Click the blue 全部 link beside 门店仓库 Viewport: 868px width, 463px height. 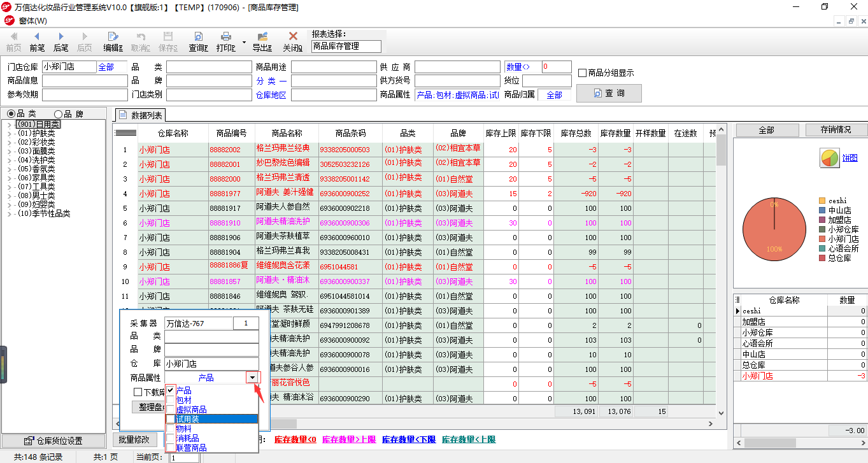pos(106,67)
